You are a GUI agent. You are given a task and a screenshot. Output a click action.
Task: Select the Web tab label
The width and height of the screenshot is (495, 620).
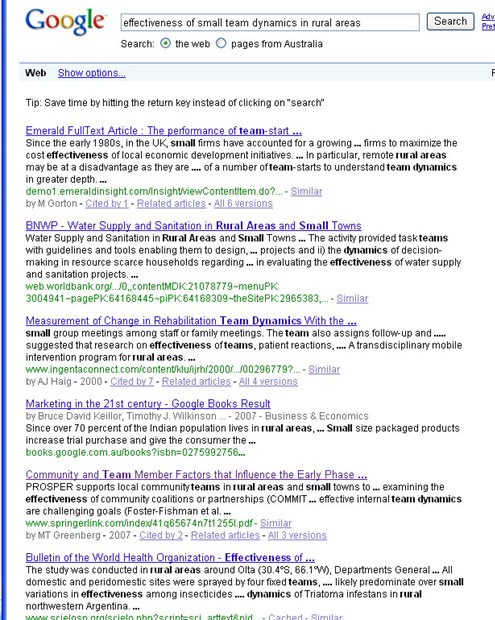[x=36, y=73]
